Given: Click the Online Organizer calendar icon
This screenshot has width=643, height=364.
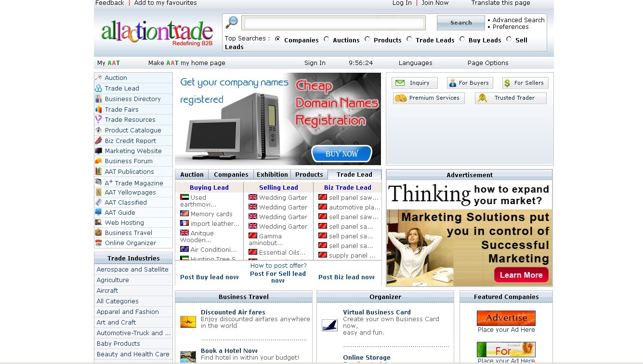Looking at the screenshot, I should click(99, 243).
